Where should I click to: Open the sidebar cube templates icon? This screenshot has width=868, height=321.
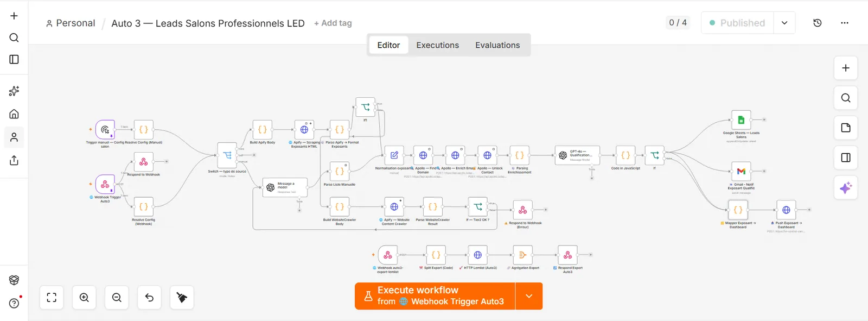14,280
